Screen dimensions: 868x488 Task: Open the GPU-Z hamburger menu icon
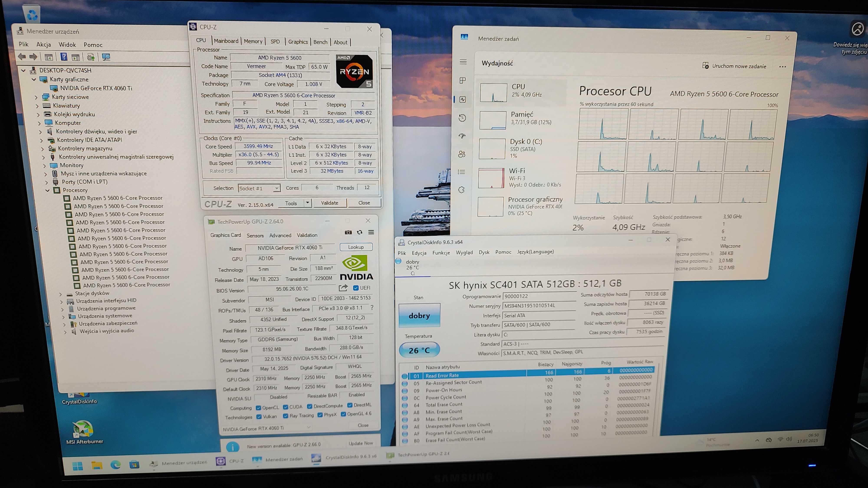371,232
